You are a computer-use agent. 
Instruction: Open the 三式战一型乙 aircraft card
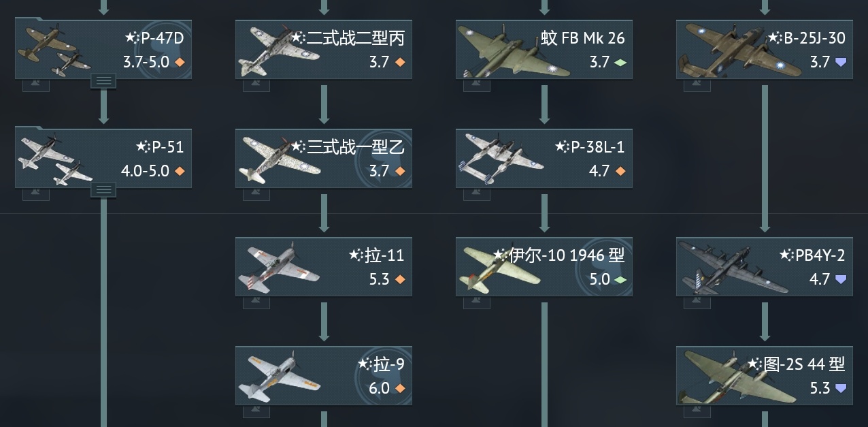pyautogui.click(x=324, y=159)
